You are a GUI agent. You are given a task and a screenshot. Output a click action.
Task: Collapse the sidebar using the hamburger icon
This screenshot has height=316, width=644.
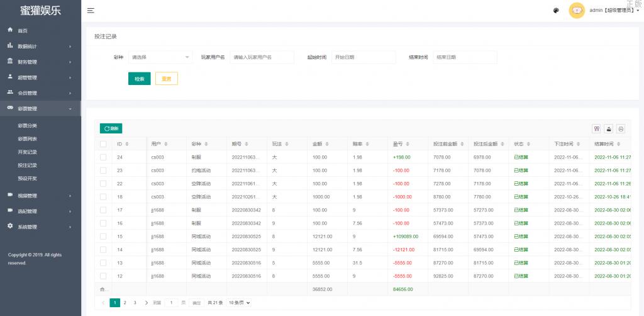91,11
